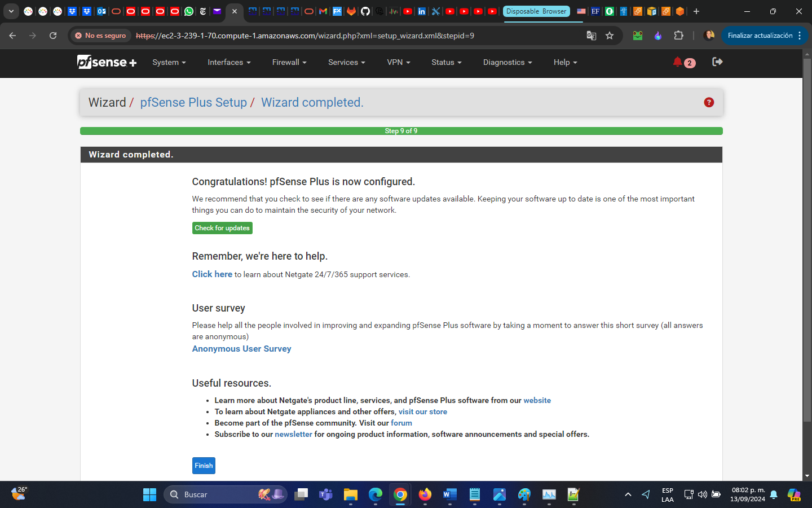Image resolution: width=812 pixels, height=508 pixels.
Task: Switch to the LinkedIn tab
Action: pyautogui.click(x=422, y=11)
